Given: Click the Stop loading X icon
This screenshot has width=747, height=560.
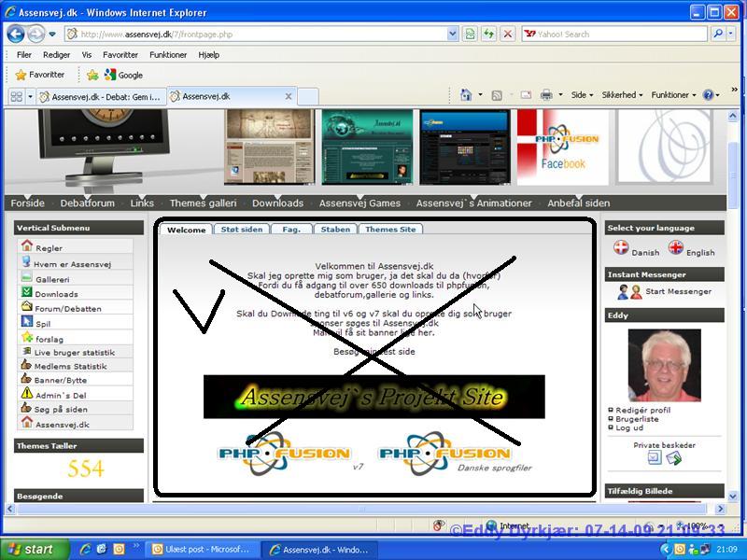Looking at the screenshot, I should pyautogui.click(x=508, y=34).
